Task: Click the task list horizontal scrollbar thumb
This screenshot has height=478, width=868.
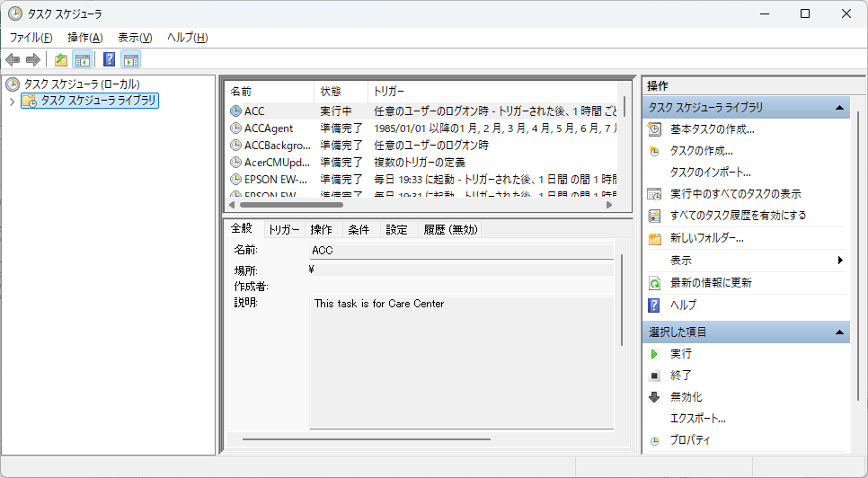Action: pos(291,205)
